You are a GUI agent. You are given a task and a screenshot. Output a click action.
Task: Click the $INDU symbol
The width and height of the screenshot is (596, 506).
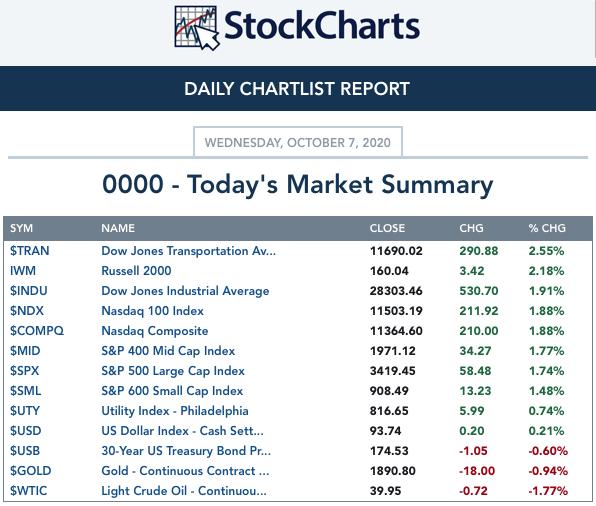click(x=29, y=291)
